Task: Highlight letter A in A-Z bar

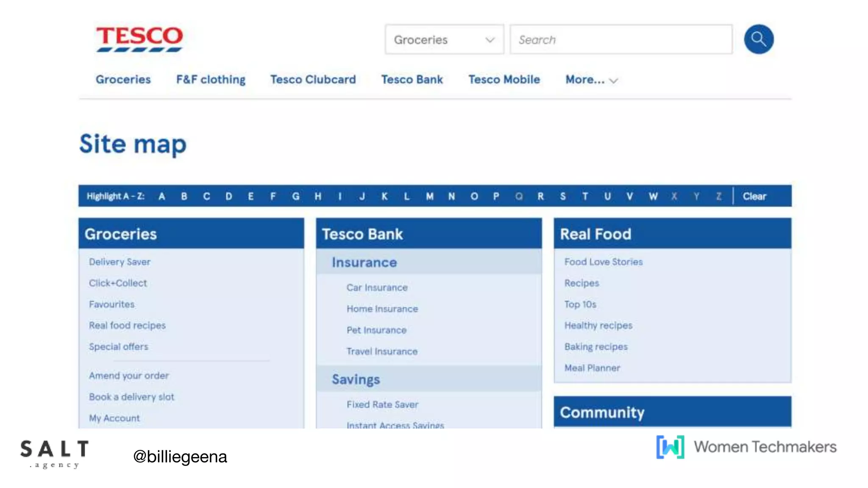Action: click(162, 197)
